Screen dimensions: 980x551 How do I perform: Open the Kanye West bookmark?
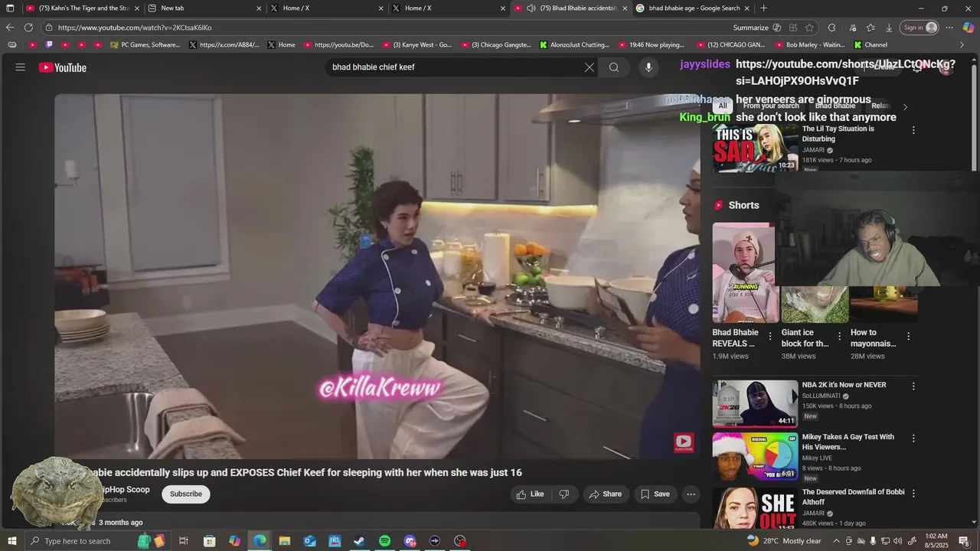[417, 45]
